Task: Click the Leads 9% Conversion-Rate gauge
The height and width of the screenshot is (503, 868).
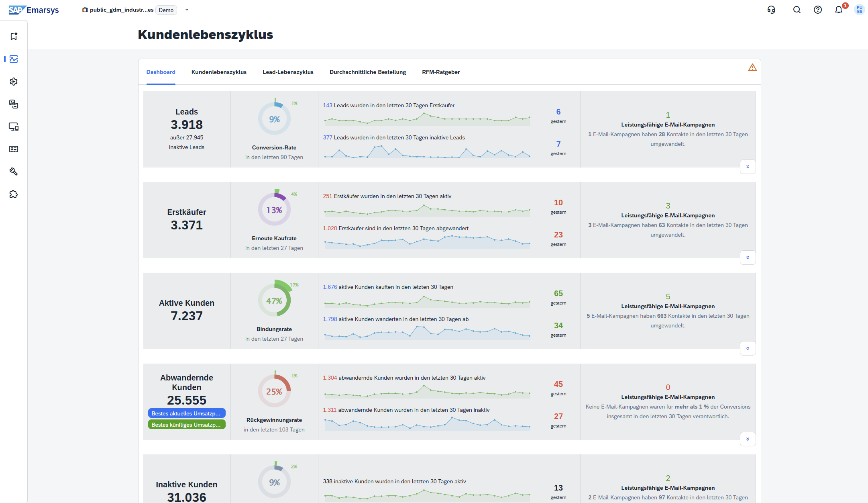Action: click(274, 119)
